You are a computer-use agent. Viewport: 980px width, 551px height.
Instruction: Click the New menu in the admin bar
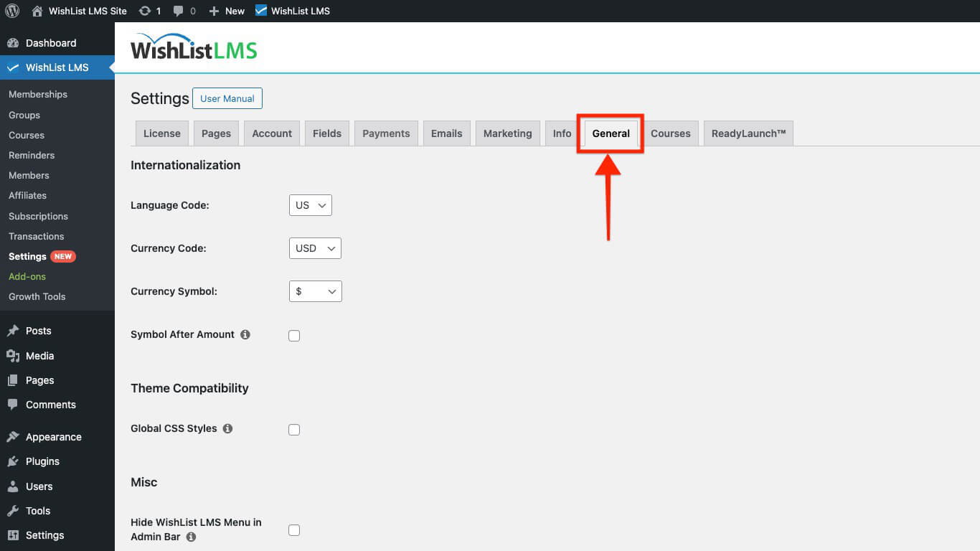click(226, 11)
